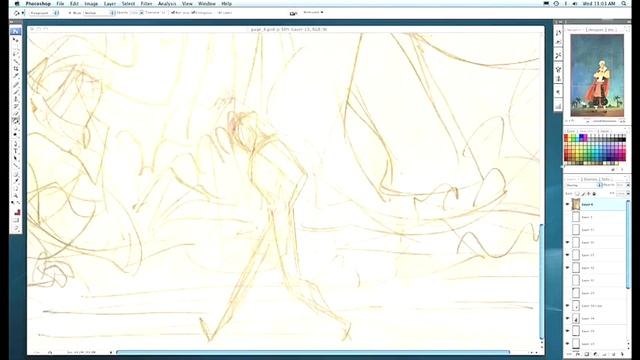Select the Eraser tool
The height and width of the screenshot is (360, 640).
click(x=16, y=113)
